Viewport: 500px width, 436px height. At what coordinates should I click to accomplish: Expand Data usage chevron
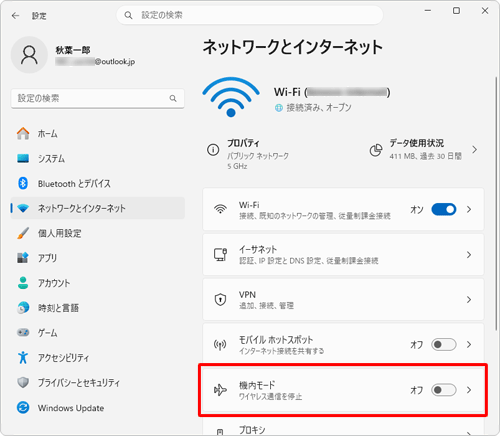point(475,150)
